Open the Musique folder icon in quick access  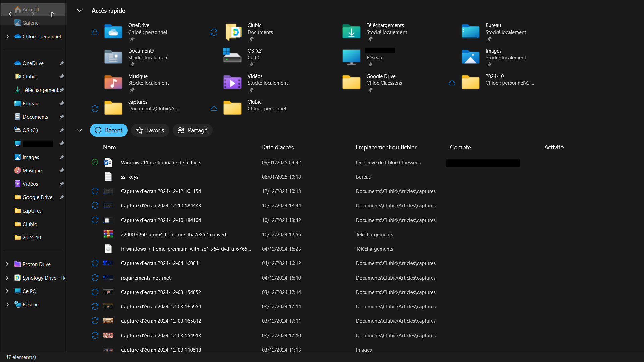coord(113,82)
